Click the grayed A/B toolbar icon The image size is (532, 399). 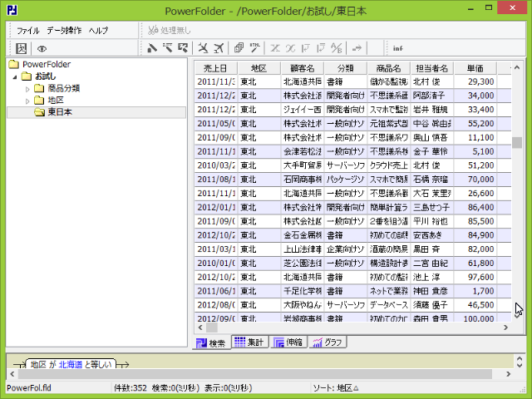336,48
